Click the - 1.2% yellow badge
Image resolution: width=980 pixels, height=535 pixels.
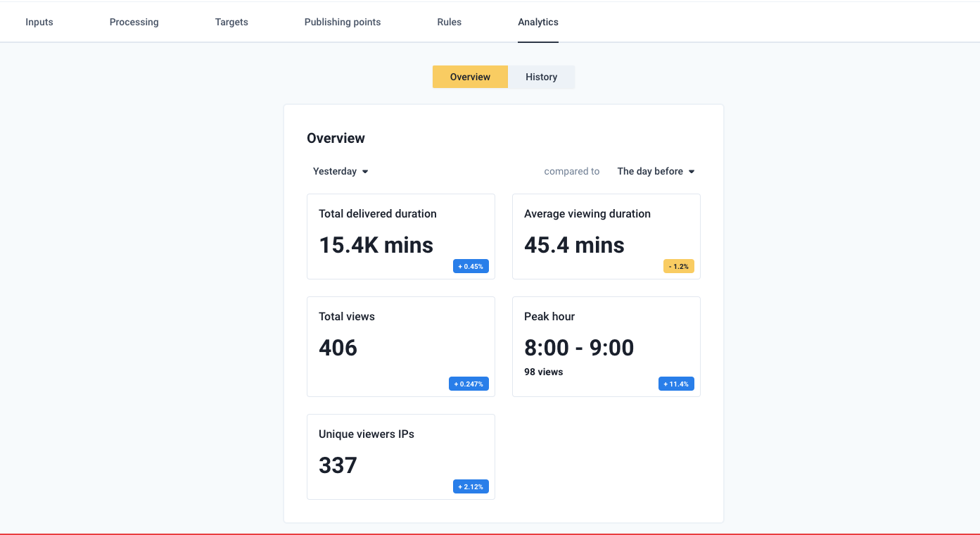pyautogui.click(x=679, y=267)
